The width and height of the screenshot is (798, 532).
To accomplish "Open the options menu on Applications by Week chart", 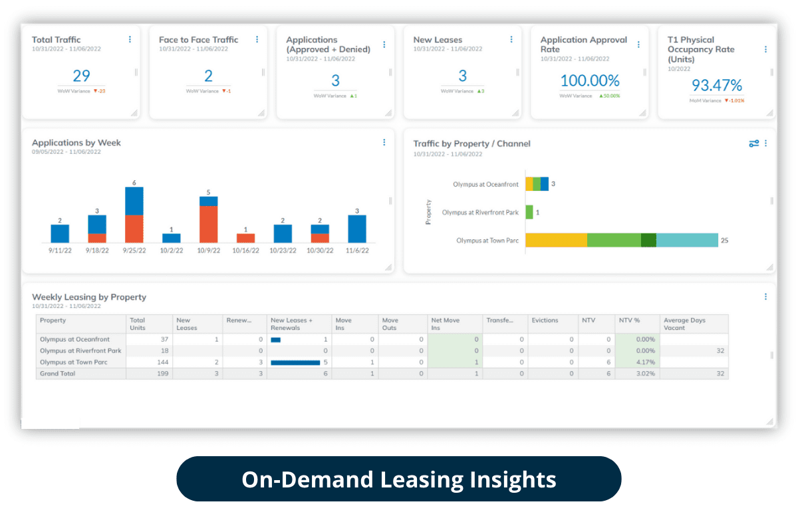I will [384, 142].
